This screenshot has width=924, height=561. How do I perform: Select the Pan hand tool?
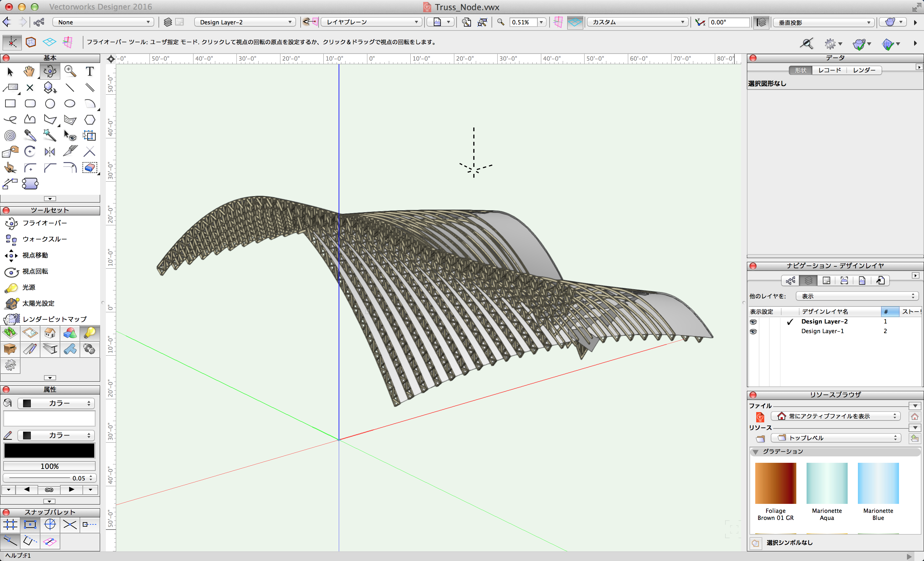click(x=29, y=71)
